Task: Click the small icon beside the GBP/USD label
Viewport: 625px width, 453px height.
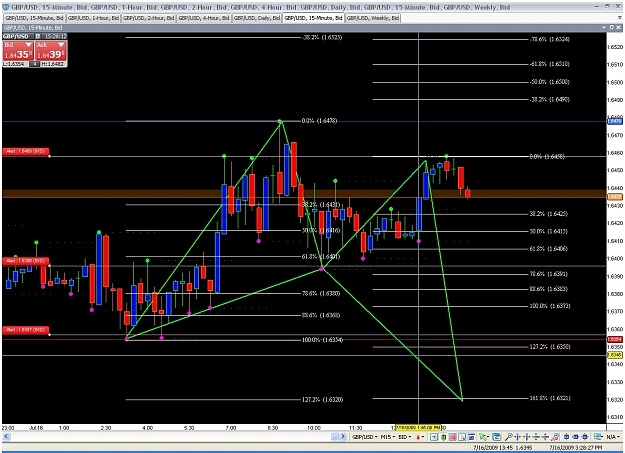Action: tap(38, 36)
